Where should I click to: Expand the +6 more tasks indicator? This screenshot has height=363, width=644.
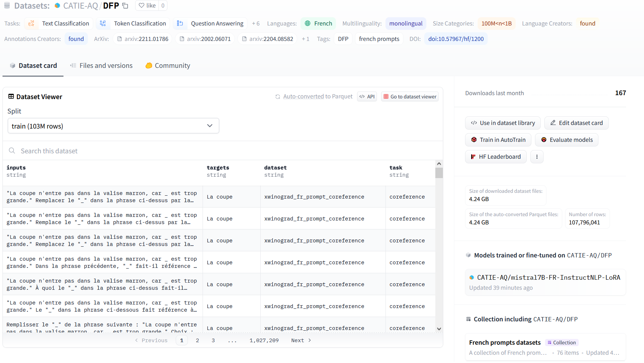pos(256,23)
